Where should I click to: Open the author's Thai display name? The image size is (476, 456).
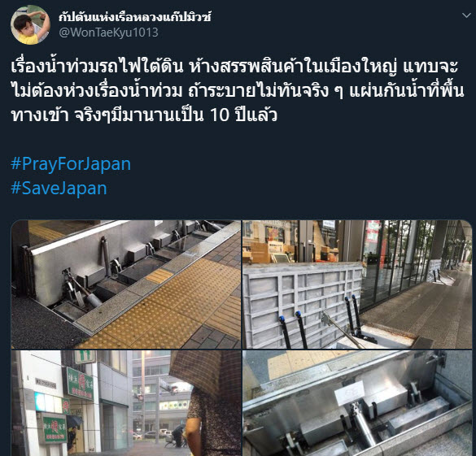click(x=135, y=17)
